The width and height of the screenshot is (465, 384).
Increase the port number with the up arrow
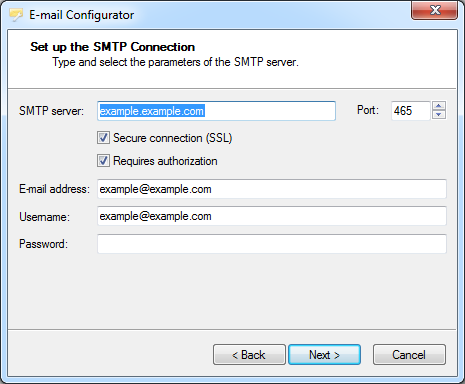[x=439, y=106]
